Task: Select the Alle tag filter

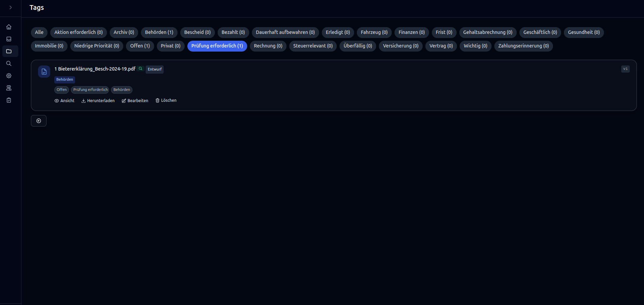Action: click(x=39, y=32)
